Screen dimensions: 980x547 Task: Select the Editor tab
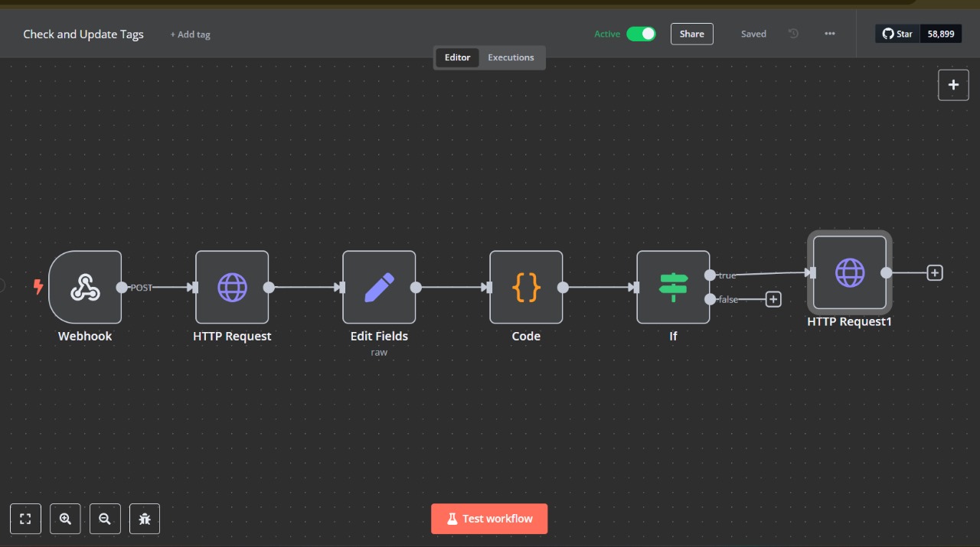[457, 57]
